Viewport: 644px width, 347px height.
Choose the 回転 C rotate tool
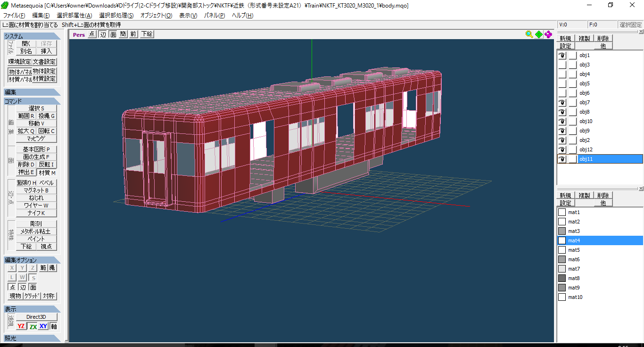pos(47,131)
